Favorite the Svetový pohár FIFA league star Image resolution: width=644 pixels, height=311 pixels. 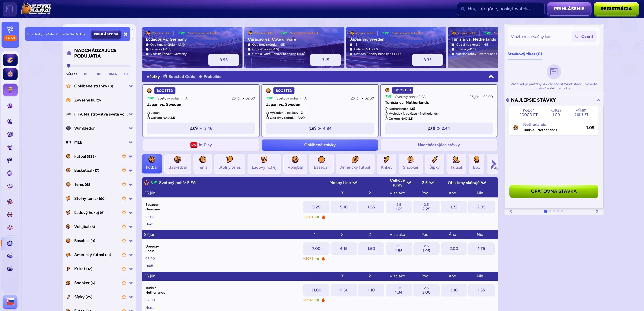(147, 183)
